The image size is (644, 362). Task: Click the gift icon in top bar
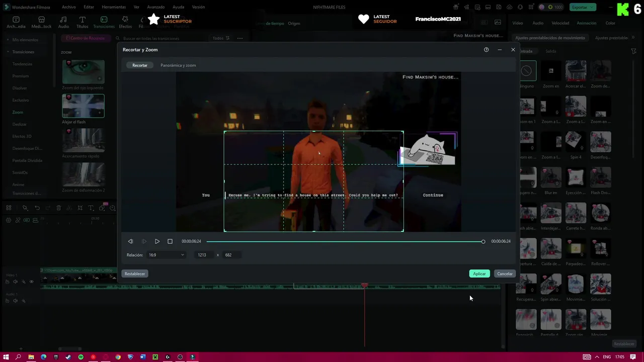click(456, 7)
